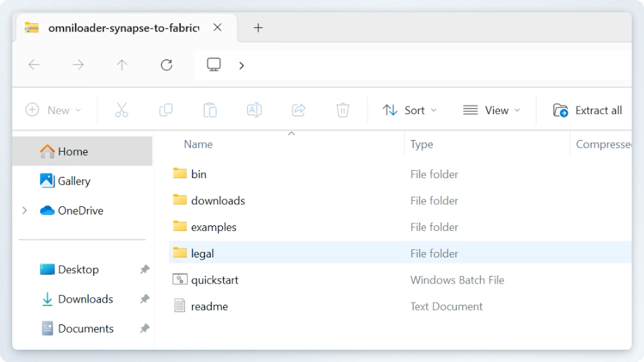This screenshot has height=362, width=644.
Task: Unpin Downloads from Quick access
Action: click(x=145, y=299)
